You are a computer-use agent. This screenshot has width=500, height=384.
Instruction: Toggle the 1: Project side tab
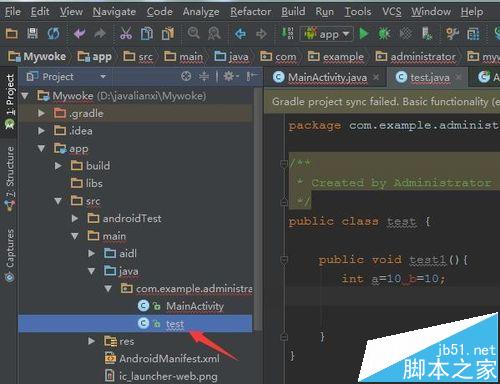tap(10, 102)
